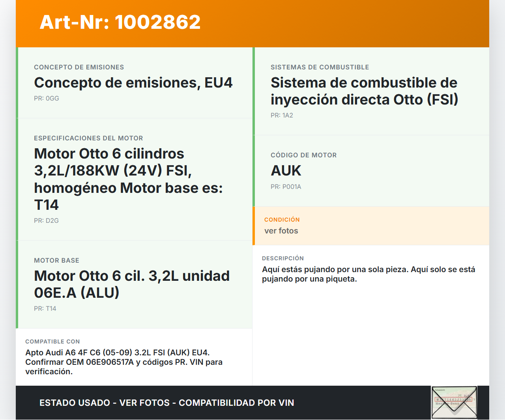This screenshot has height=420, width=505.
Task: Click the 'PR: D2G' code text
Action: pyautogui.click(x=46, y=221)
